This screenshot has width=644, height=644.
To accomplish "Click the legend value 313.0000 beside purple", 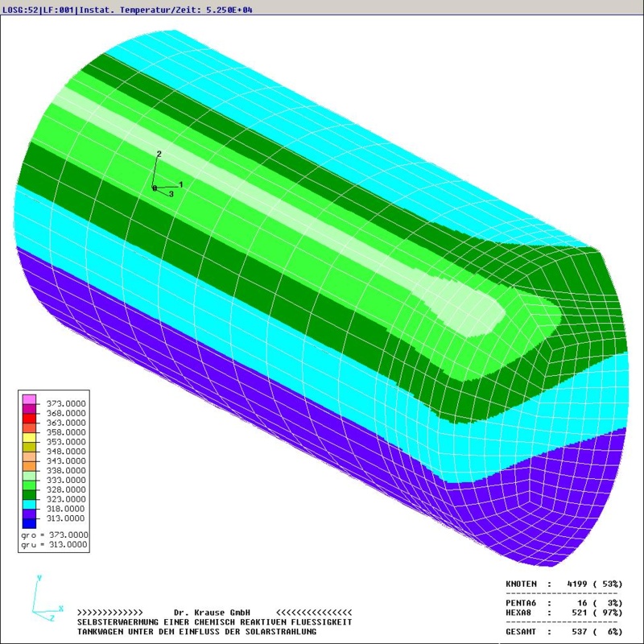I will (66, 518).
